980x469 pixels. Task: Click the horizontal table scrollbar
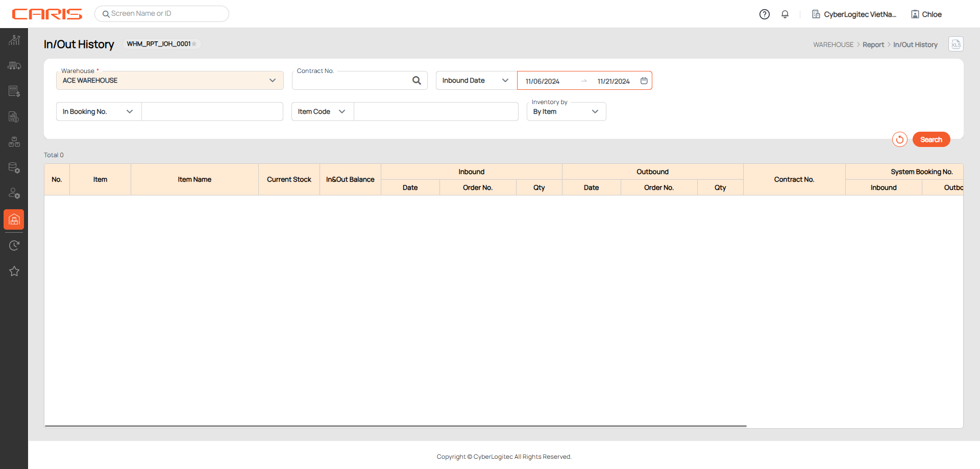pyautogui.click(x=396, y=426)
